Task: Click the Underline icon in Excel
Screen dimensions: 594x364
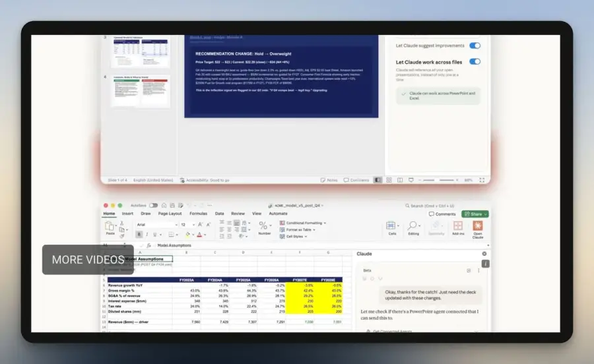Action: tap(154, 235)
